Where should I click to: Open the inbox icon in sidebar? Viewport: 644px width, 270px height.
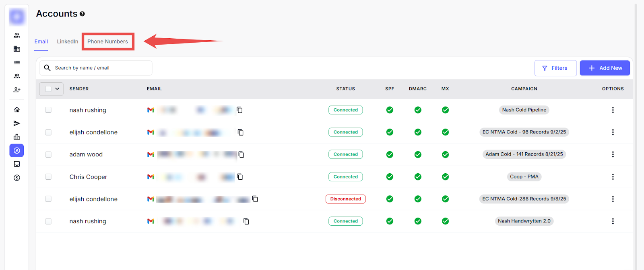click(17, 164)
